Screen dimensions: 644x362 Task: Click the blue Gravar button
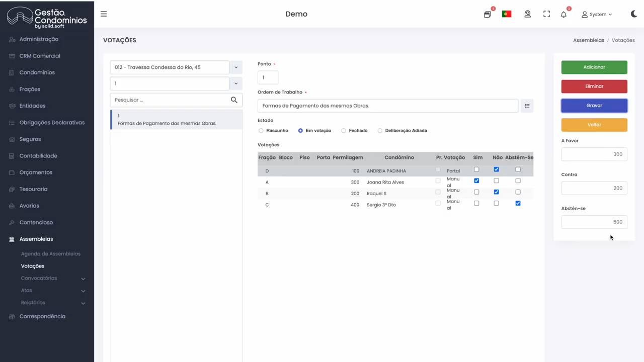point(594,106)
